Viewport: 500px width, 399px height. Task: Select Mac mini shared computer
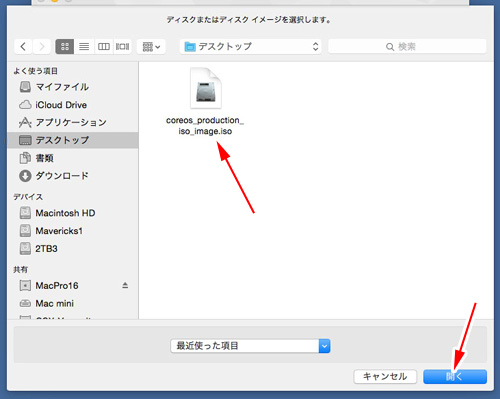click(x=72, y=303)
